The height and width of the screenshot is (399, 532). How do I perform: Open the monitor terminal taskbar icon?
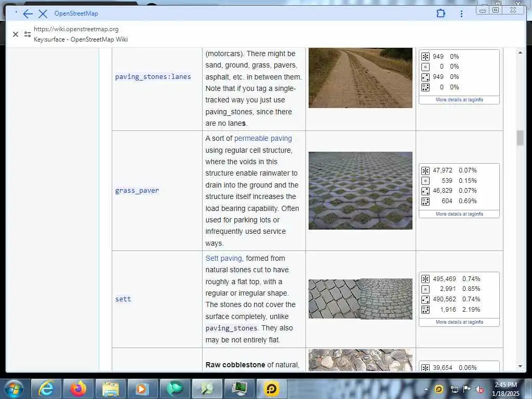(x=239, y=389)
